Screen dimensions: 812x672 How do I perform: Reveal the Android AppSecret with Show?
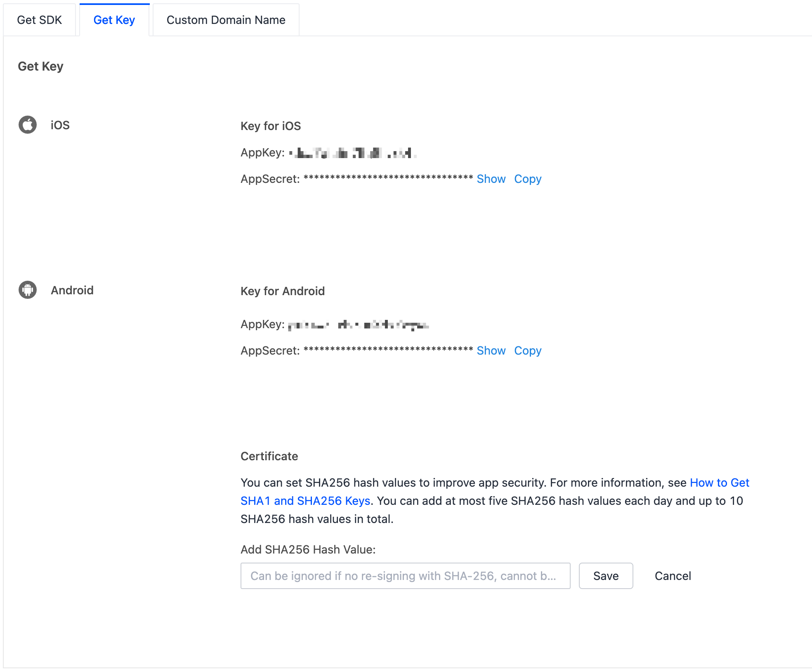(491, 350)
